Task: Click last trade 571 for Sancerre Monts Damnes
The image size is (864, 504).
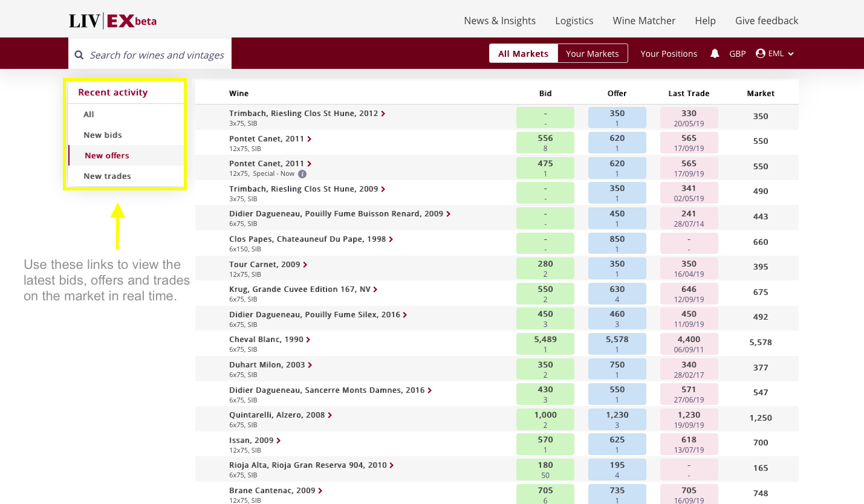Action: [x=689, y=394]
